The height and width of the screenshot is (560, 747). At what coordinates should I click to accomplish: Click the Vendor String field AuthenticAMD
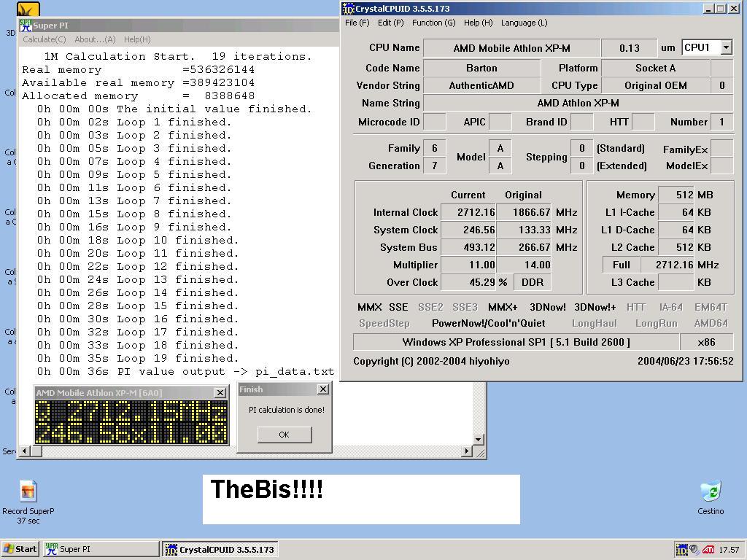coord(481,86)
